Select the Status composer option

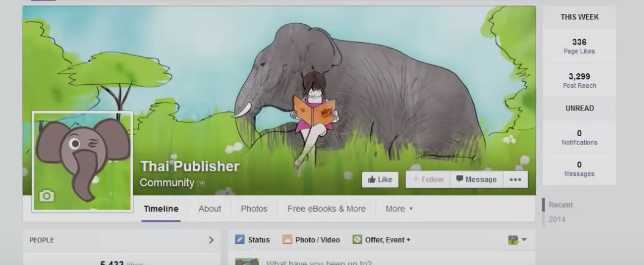point(252,240)
